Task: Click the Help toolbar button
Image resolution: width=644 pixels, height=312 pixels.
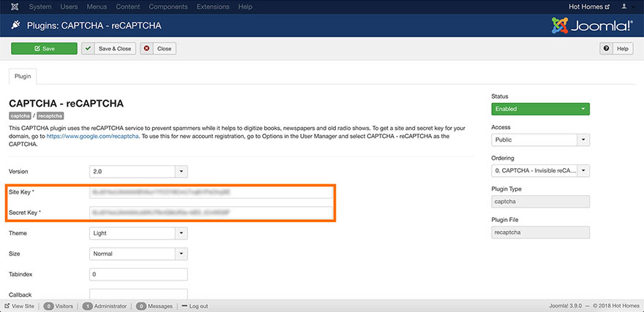Action: [x=616, y=48]
